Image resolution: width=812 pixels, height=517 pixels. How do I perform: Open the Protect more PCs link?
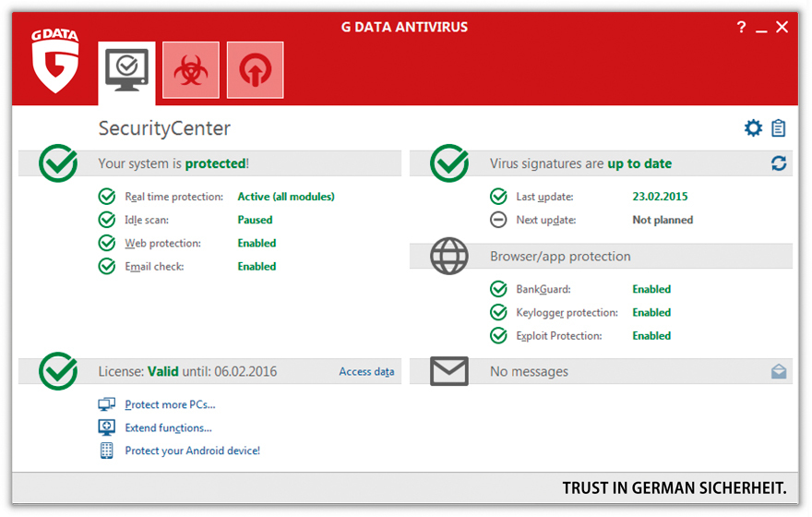[x=170, y=404]
